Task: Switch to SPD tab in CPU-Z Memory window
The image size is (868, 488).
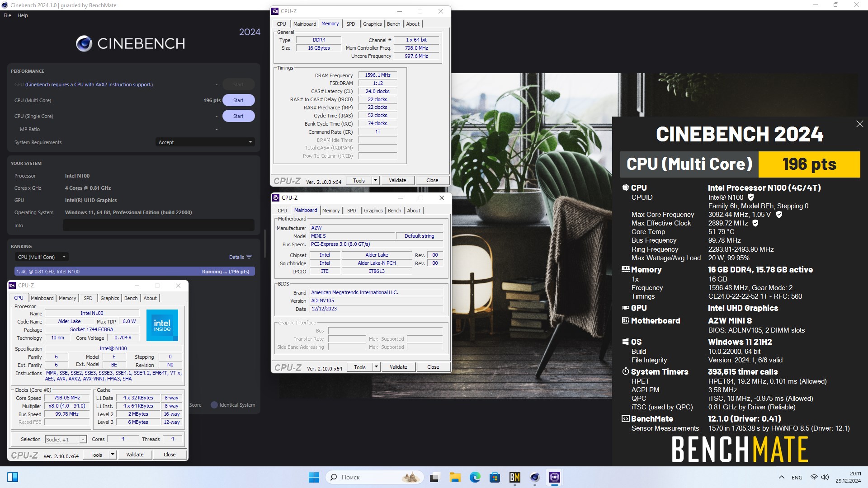Action: (351, 24)
